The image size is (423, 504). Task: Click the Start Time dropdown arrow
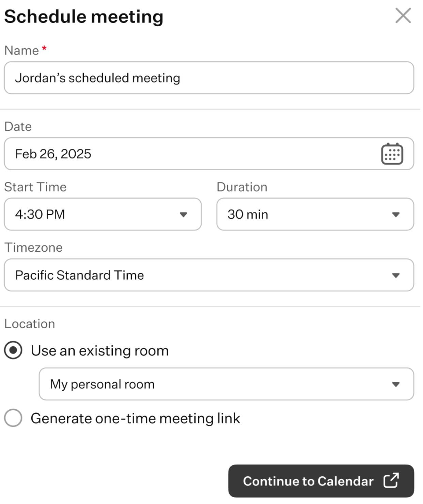coord(183,215)
